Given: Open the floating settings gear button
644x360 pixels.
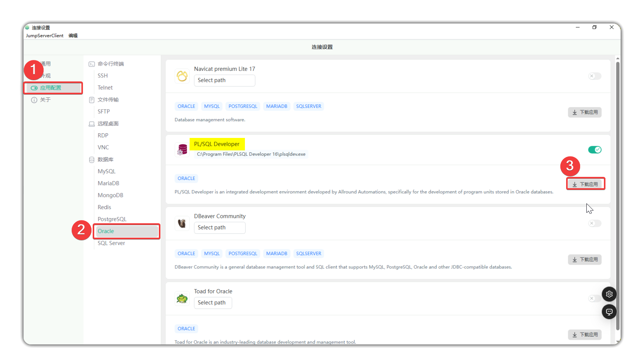Looking at the screenshot, I should 609,294.
